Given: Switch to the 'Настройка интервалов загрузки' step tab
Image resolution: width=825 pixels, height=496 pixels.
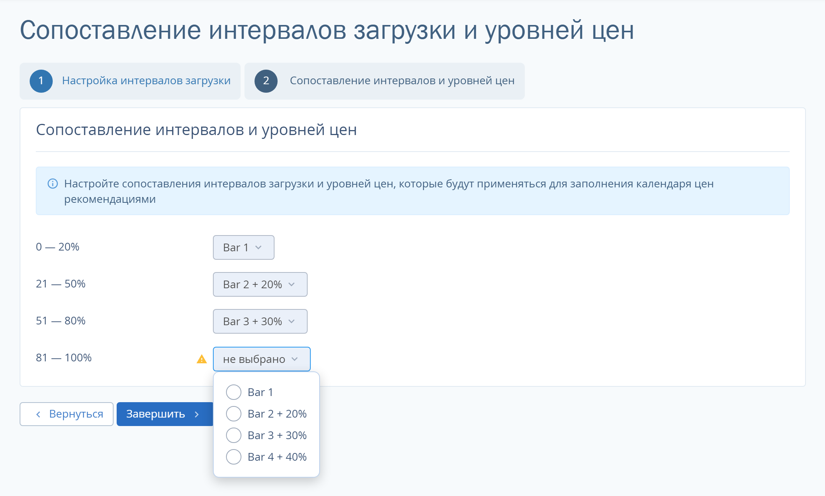Looking at the screenshot, I should click(130, 81).
